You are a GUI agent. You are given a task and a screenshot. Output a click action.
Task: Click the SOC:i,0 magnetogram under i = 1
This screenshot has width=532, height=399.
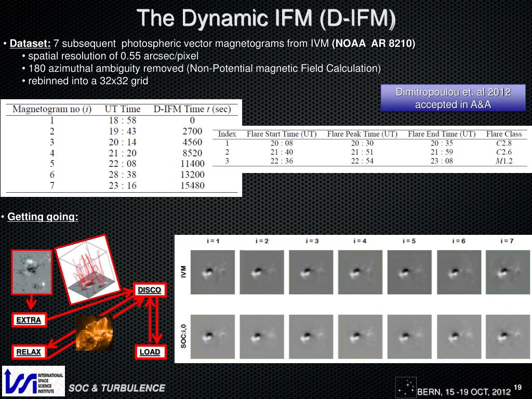point(212,337)
